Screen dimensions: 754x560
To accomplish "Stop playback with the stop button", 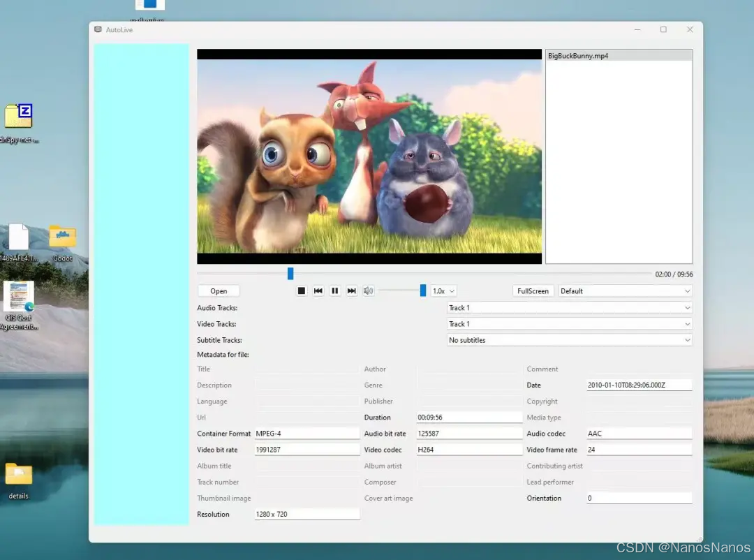I will (302, 290).
